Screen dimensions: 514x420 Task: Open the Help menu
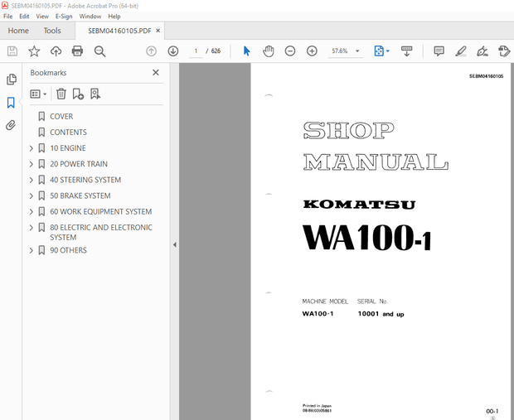[114, 17]
